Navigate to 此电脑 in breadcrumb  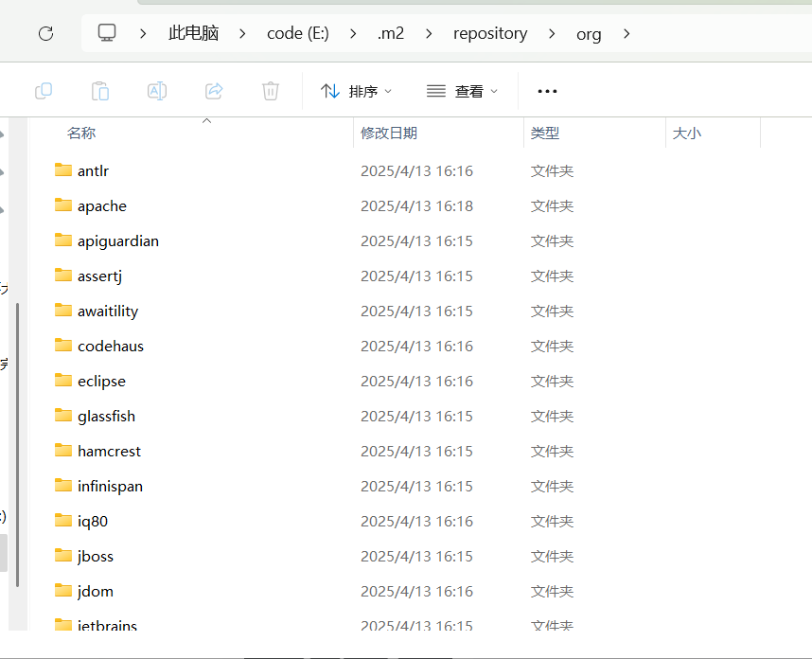[193, 33]
